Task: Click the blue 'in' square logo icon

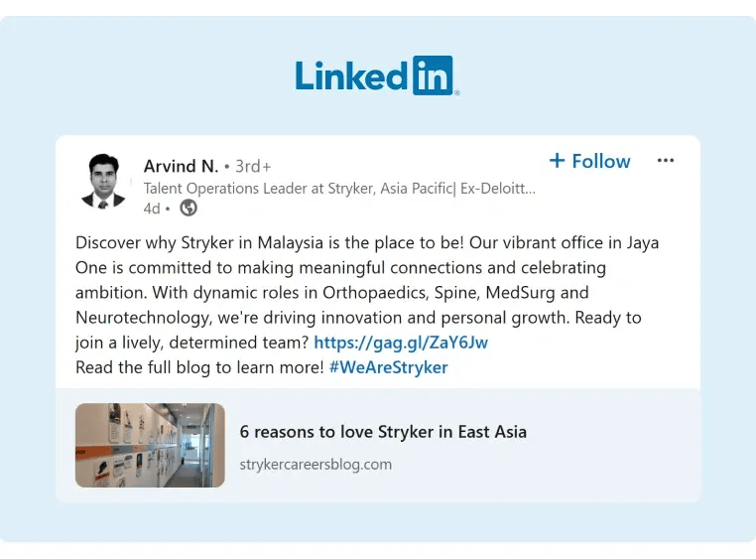Action: [433, 76]
